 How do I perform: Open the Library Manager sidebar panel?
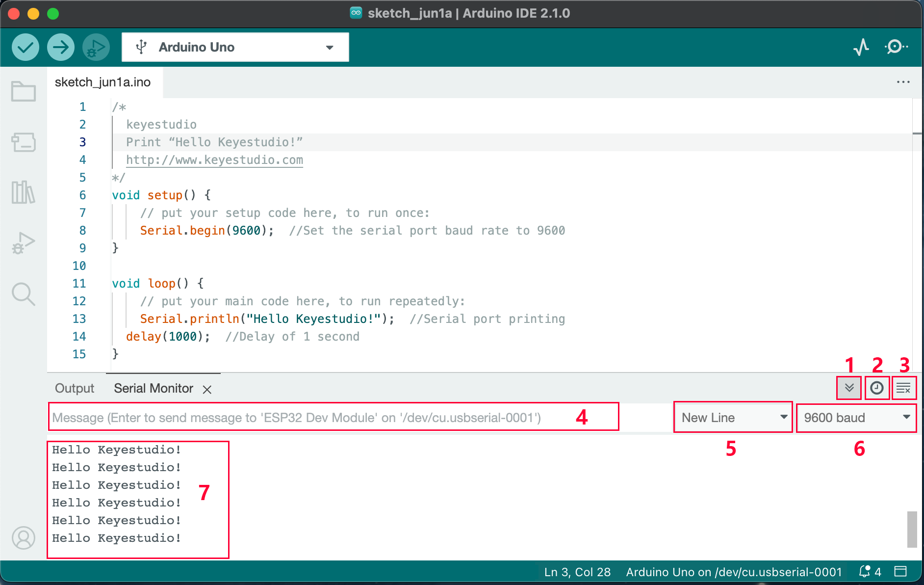(x=24, y=192)
